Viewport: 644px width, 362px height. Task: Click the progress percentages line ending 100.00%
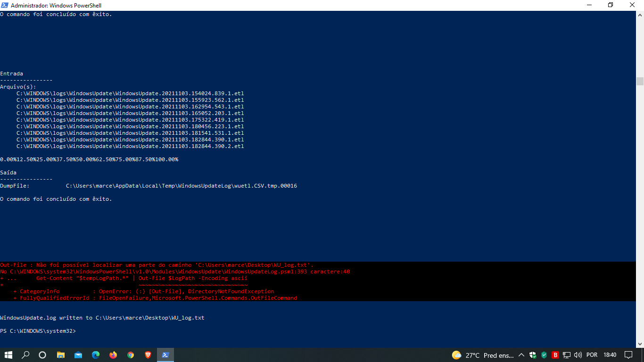(89, 159)
